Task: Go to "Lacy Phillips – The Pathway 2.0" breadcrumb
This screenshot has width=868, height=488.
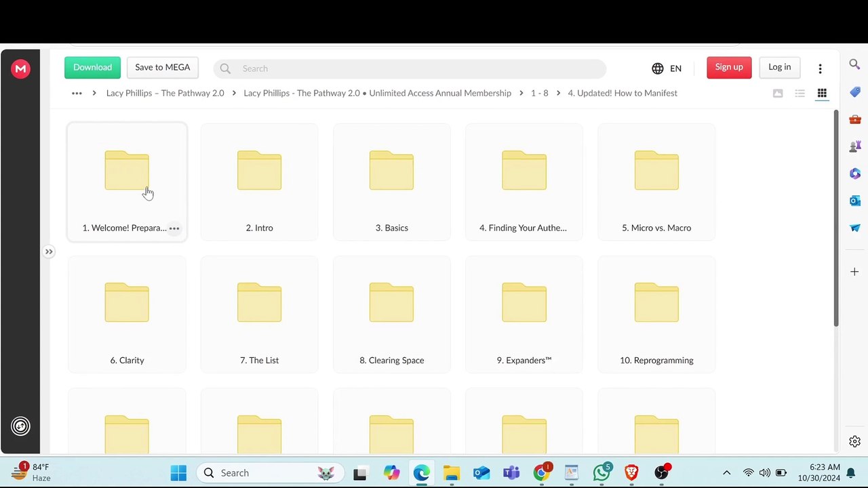Action: tap(165, 94)
